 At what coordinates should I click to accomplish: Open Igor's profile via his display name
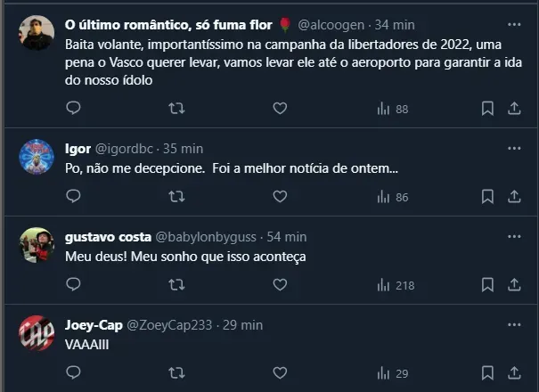click(78, 148)
